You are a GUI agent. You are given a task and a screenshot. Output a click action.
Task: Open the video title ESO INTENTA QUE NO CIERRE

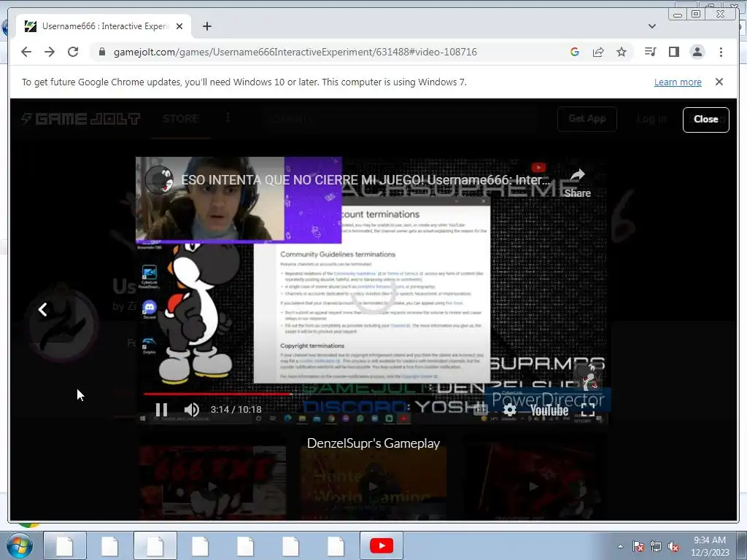tap(365, 180)
